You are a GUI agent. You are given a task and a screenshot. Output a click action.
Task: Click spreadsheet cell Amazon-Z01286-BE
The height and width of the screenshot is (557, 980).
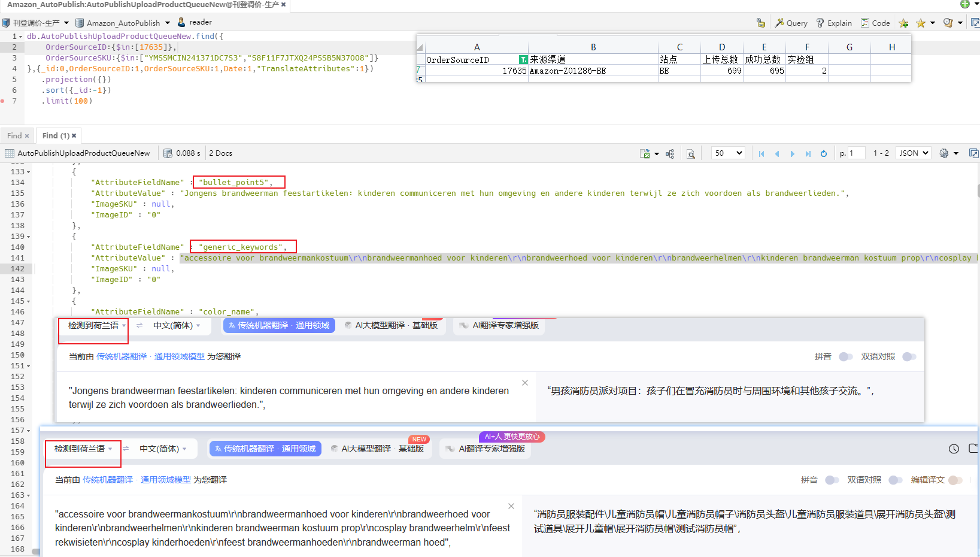pyautogui.click(x=593, y=71)
